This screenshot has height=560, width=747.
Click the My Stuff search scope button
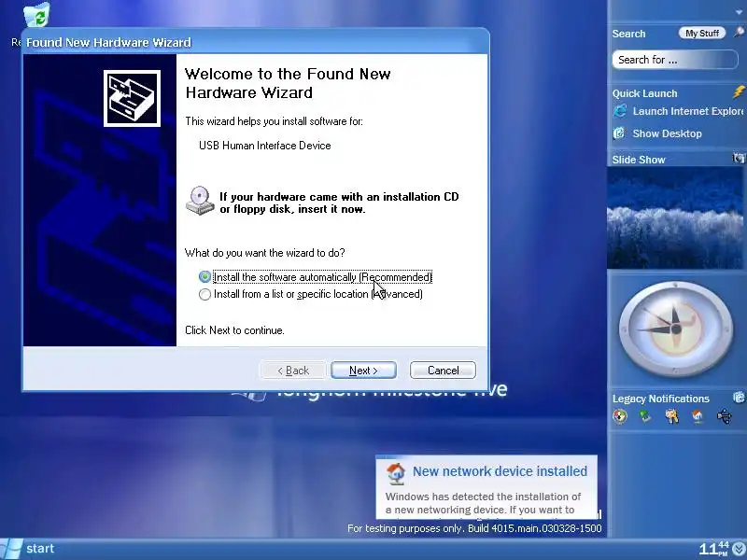tap(702, 33)
